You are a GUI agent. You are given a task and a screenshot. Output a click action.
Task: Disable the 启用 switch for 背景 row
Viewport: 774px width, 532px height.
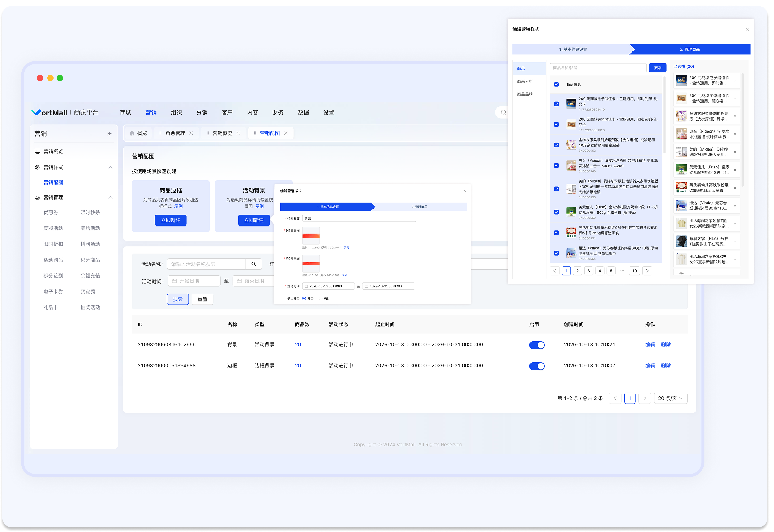point(537,345)
